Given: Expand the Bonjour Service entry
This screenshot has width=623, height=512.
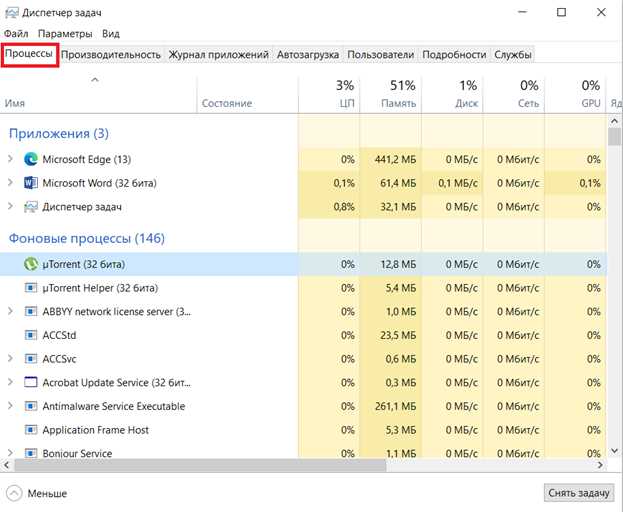Looking at the screenshot, I should [10, 453].
